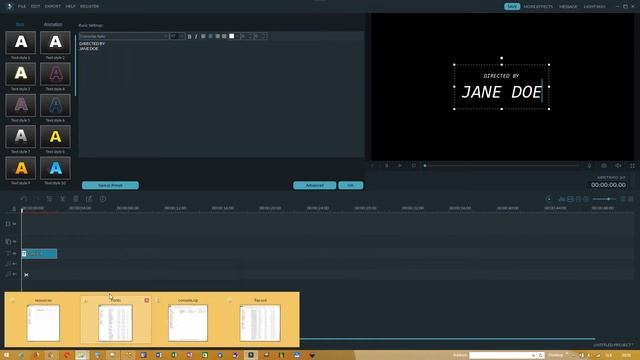Apply Text style 2 preset
The image size is (640, 360).
click(x=56, y=42)
